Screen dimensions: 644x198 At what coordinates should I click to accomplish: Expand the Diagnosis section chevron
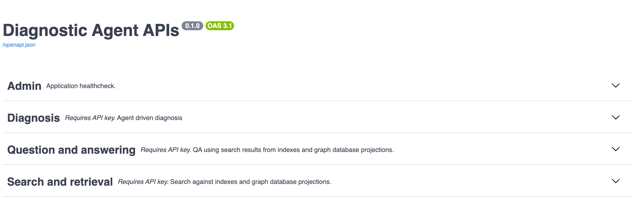pyautogui.click(x=616, y=117)
